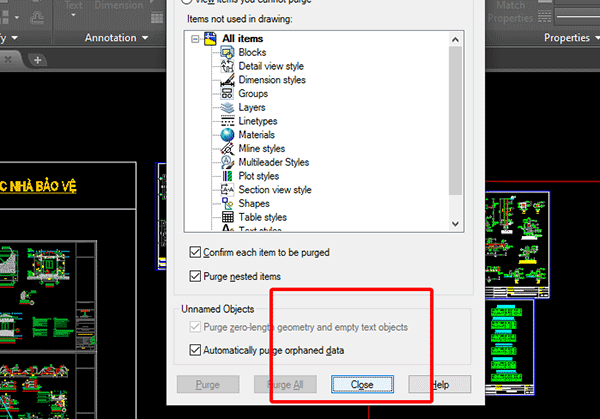
Task: Select Section view style entry
Action: tap(275, 190)
